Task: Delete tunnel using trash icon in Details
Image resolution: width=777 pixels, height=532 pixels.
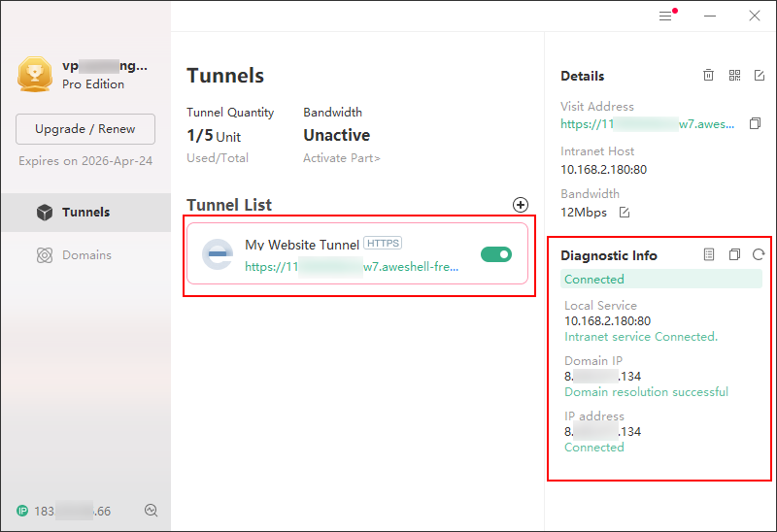Action: 708,76
